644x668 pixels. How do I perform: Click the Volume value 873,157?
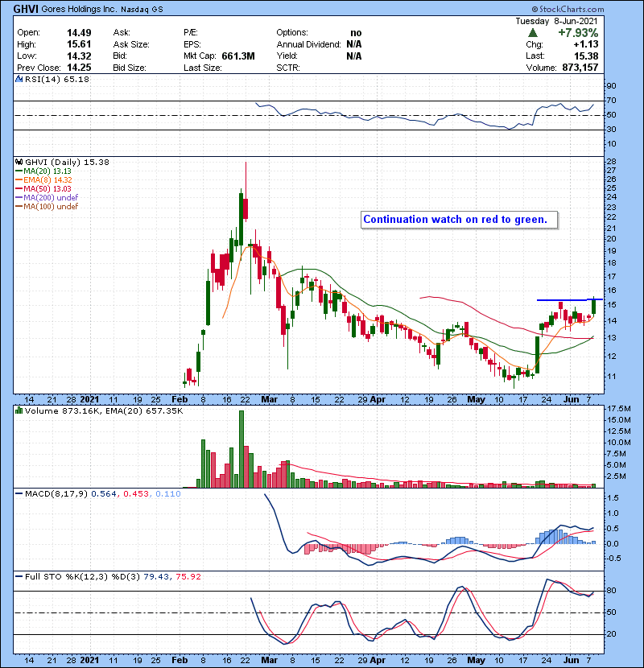(x=580, y=68)
